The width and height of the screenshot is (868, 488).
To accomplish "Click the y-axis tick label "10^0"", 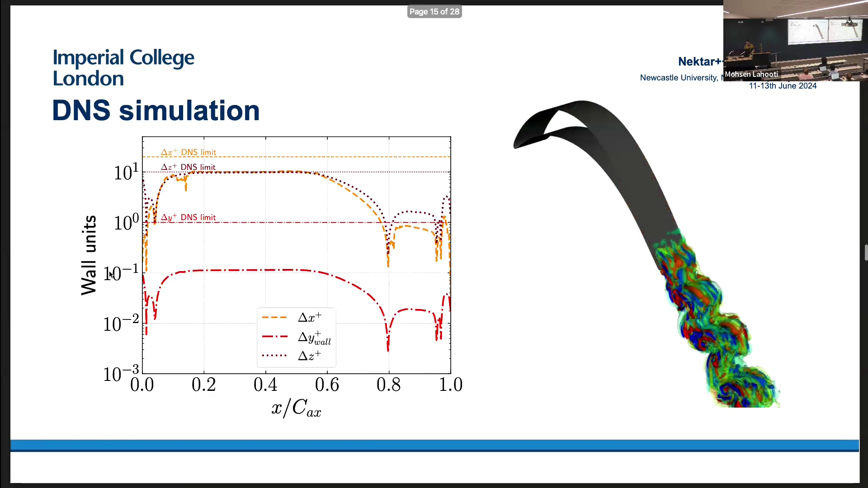I will 126,223.
